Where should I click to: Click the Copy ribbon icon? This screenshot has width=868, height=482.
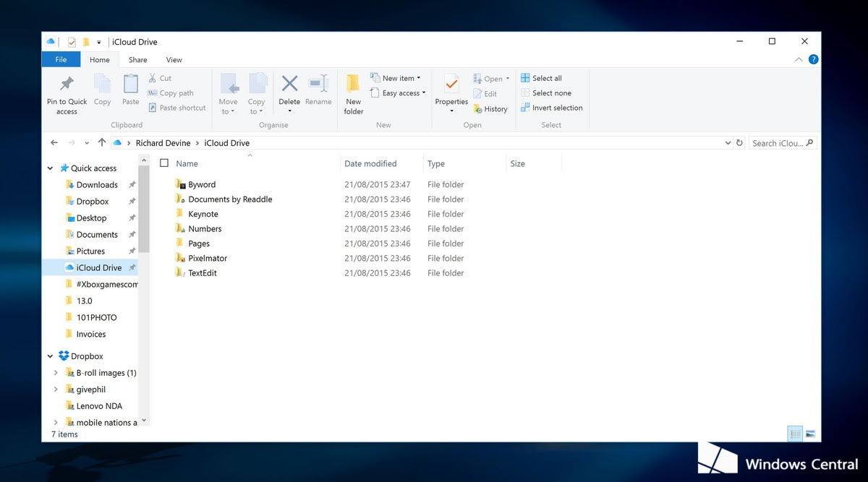coord(103,85)
